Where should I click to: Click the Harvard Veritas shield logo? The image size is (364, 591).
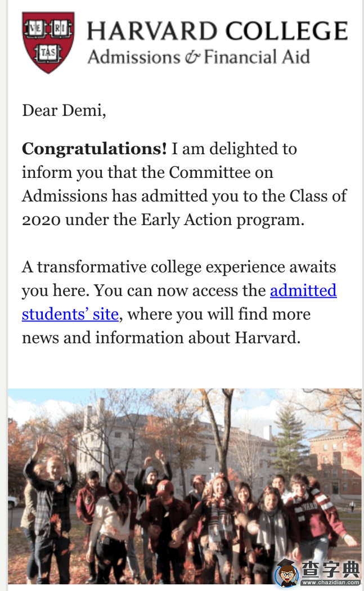[x=48, y=43]
